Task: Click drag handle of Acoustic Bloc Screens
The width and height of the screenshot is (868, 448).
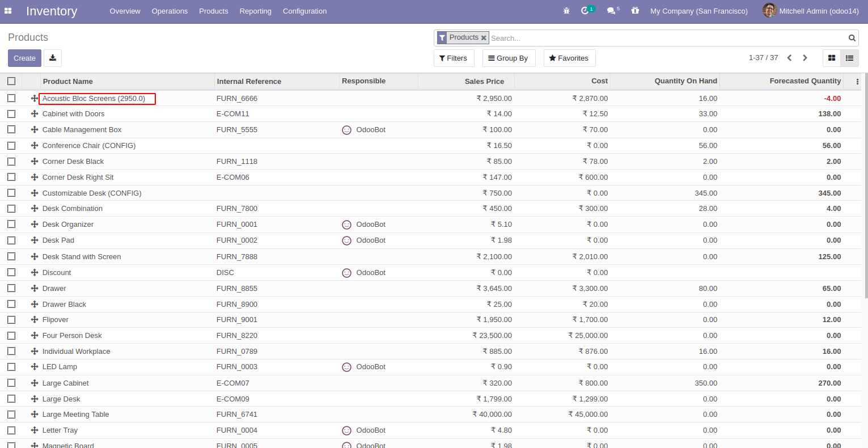Action: 35,98
